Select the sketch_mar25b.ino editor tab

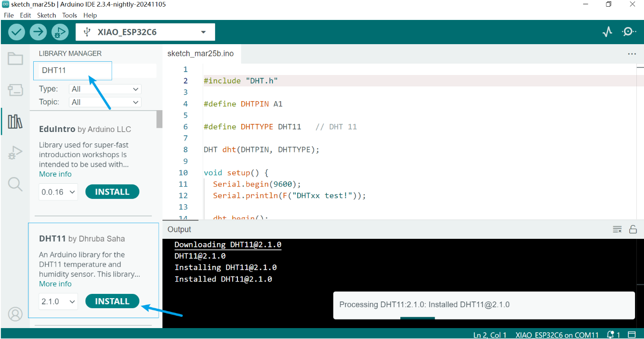click(200, 54)
